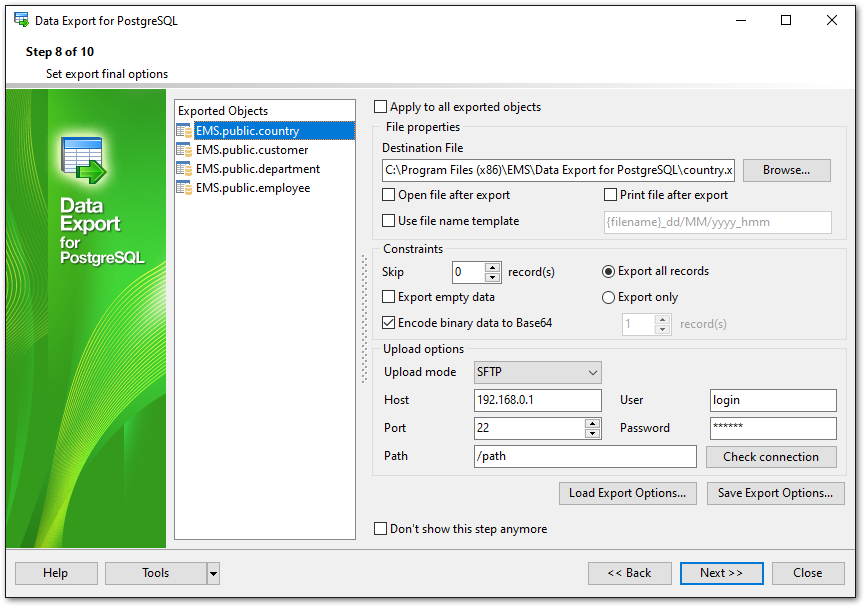Click the Port input field

coord(530,428)
